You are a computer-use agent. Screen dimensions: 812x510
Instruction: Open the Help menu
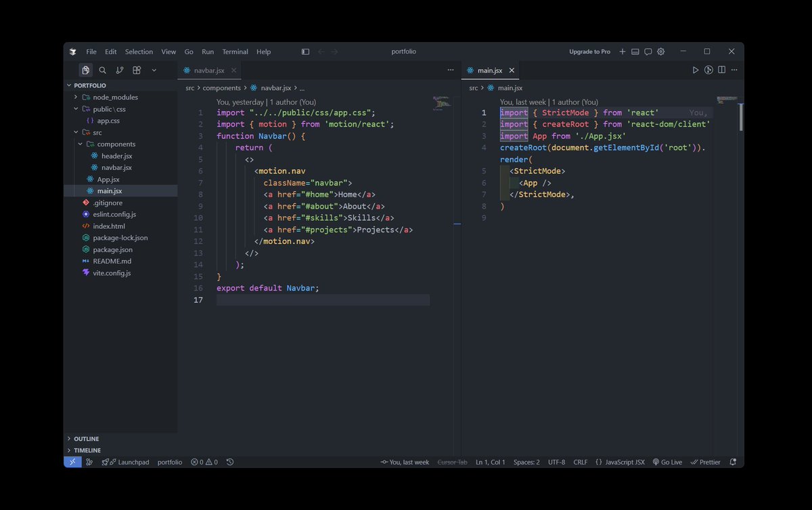click(x=263, y=51)
